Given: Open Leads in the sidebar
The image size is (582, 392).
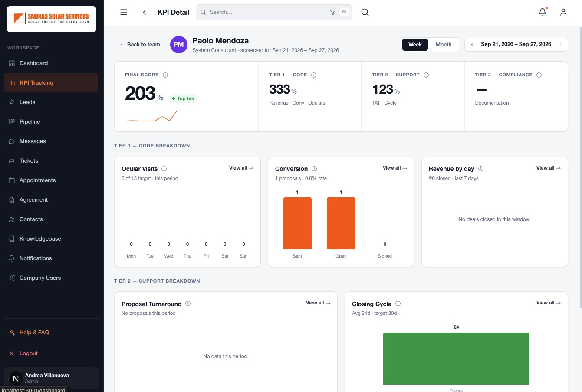Looking at the screenshot, I should [51, 102].
